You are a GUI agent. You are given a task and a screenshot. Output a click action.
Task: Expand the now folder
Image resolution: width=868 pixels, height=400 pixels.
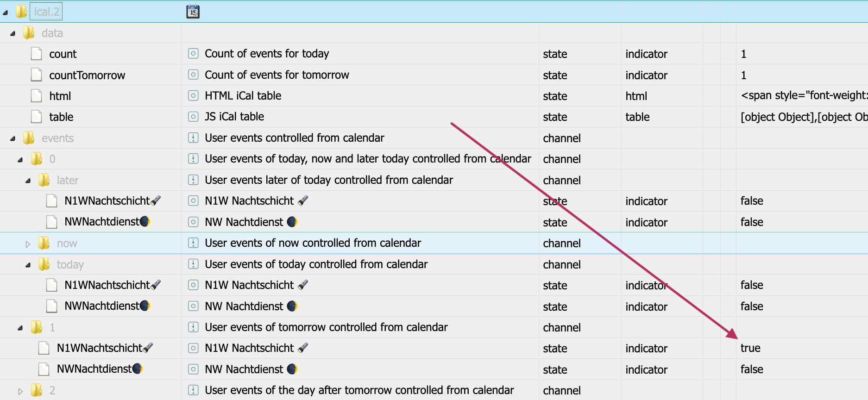[28, 244]
